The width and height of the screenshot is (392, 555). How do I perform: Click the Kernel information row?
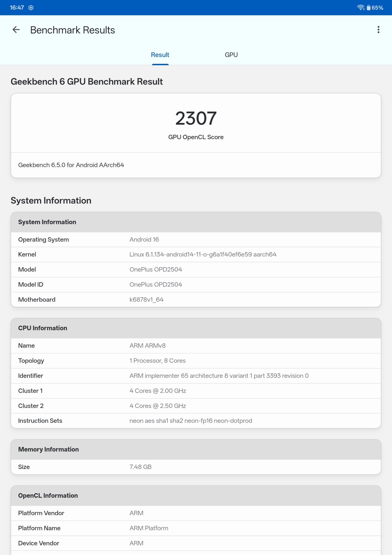[x=196, y=254]
